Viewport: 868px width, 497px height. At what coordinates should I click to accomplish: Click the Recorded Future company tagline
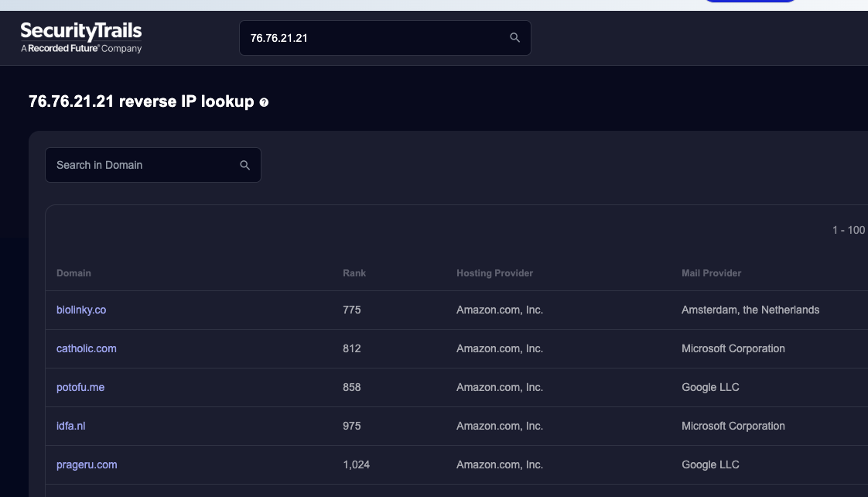(x=80, y=48)
